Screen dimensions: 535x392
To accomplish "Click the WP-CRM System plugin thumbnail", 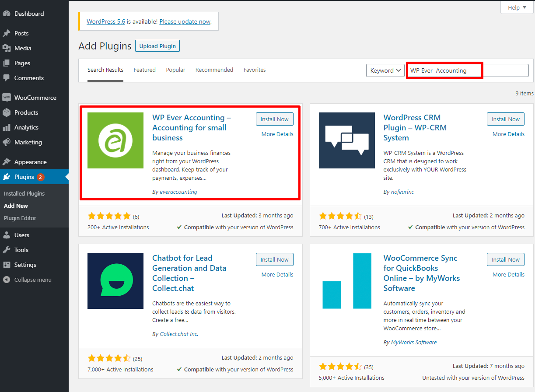I will click(347, 140).
